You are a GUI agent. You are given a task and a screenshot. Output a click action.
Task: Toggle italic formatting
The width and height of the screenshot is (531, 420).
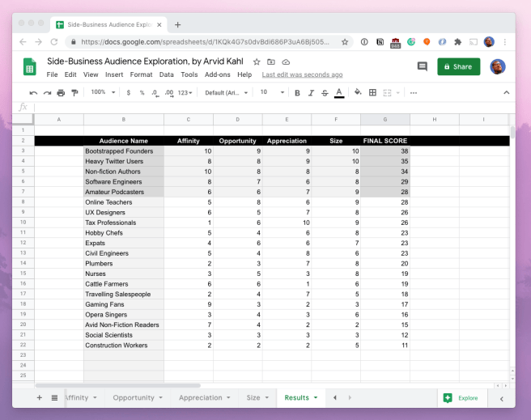point(311,93)
